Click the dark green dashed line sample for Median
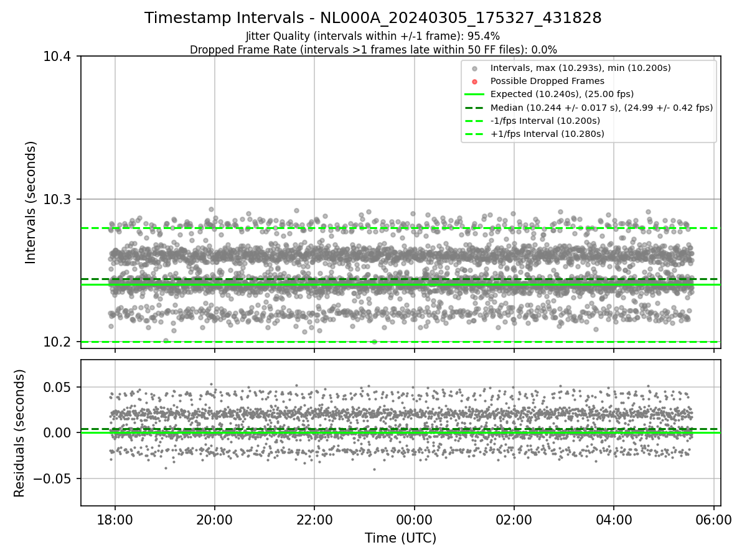 (x=474, y=108)
